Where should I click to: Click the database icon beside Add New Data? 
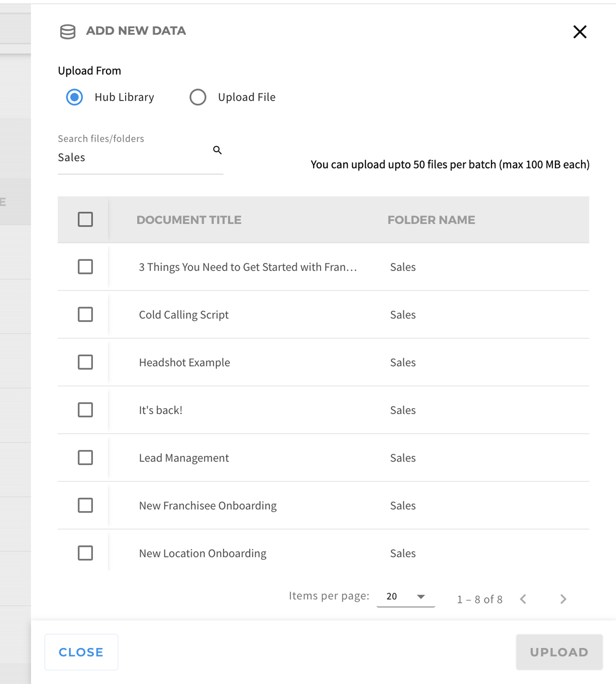(68, 32)
